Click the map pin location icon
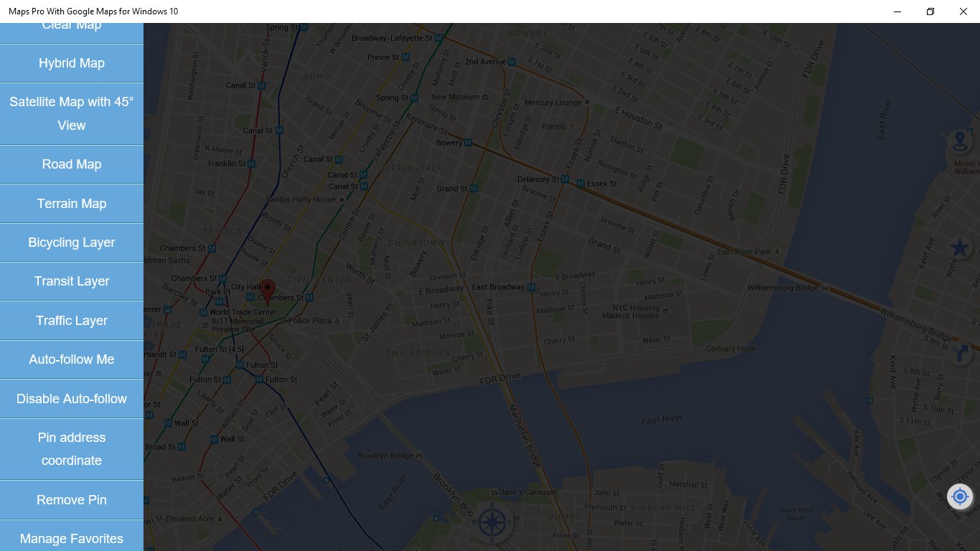The image size is (980, 551). (x=960, y=141)
